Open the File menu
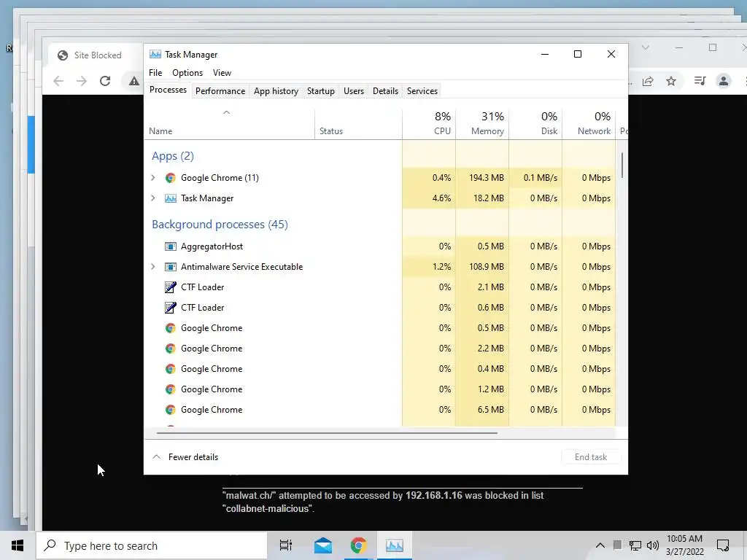747x560 pixels. pos(155,73)
